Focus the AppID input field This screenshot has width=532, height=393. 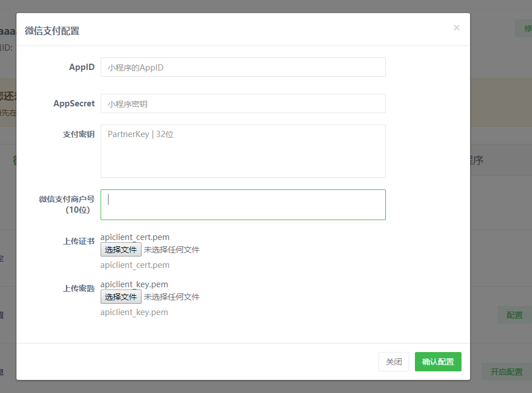pyautogui.click(x=243, y=67)
